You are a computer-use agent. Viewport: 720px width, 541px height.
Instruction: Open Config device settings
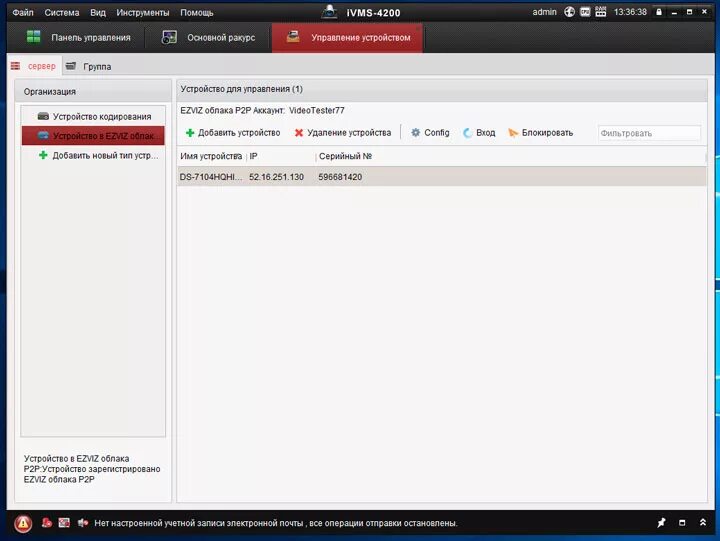coord(430,133)
